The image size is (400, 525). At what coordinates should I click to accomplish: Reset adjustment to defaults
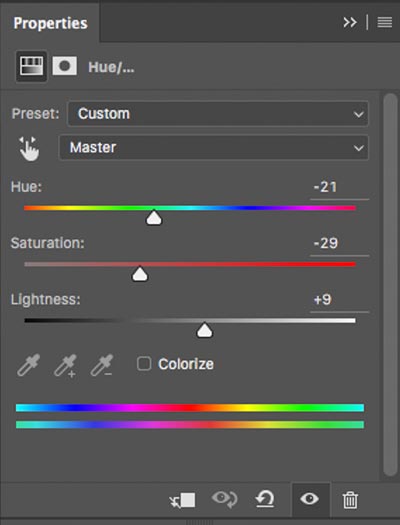(265, 500)
